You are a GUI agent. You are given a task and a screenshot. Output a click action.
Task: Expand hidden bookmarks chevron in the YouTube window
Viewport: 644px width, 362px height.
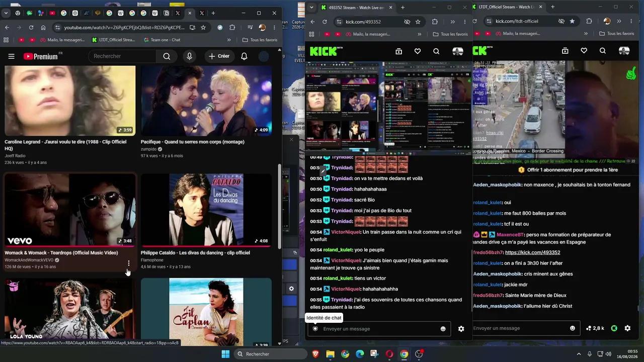pyautogui.click(x=229, y=40)
